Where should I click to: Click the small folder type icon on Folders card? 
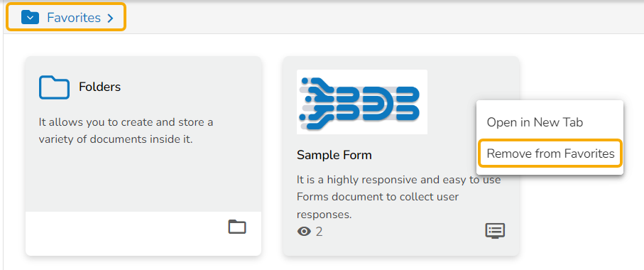point(237,227)
